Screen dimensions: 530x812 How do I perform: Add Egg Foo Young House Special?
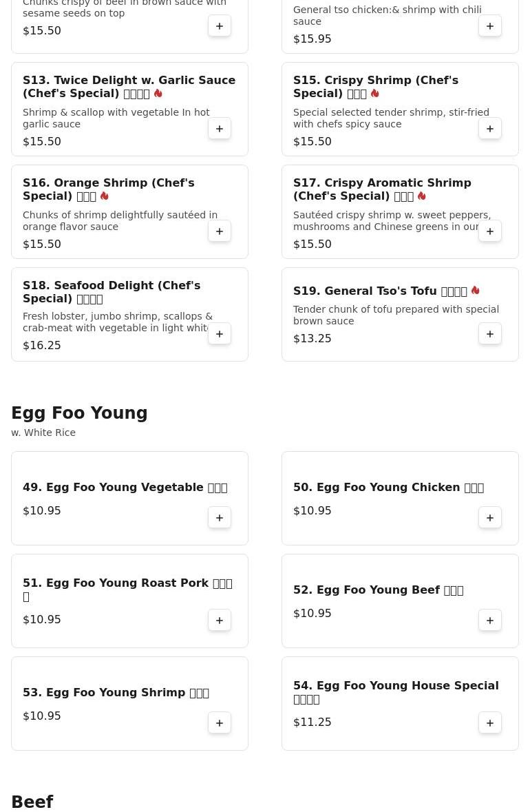click(490, 723)
